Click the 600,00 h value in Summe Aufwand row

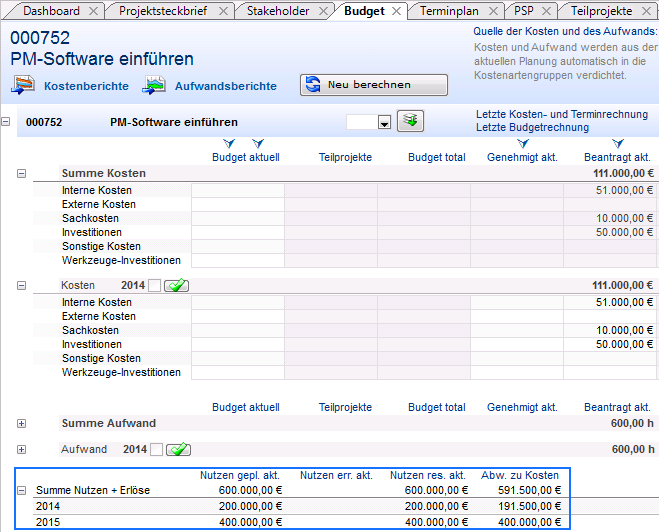[x=633, y=423]
